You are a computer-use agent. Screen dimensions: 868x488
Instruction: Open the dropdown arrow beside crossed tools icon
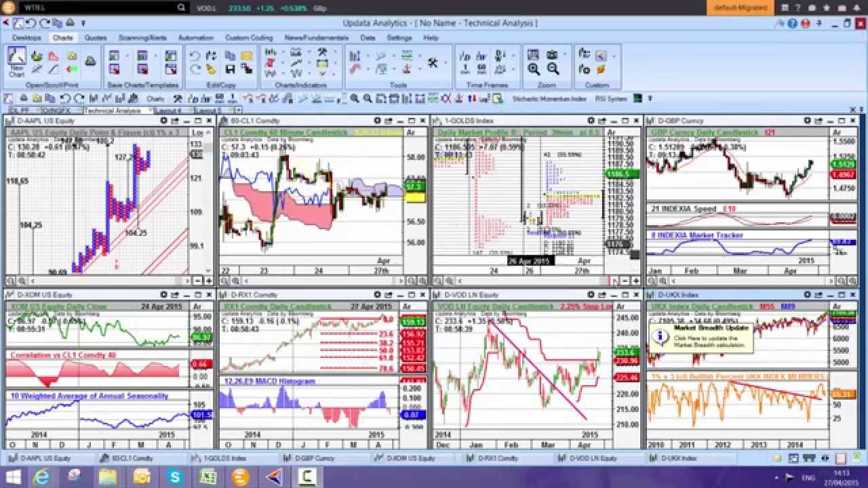click(446, 62)
